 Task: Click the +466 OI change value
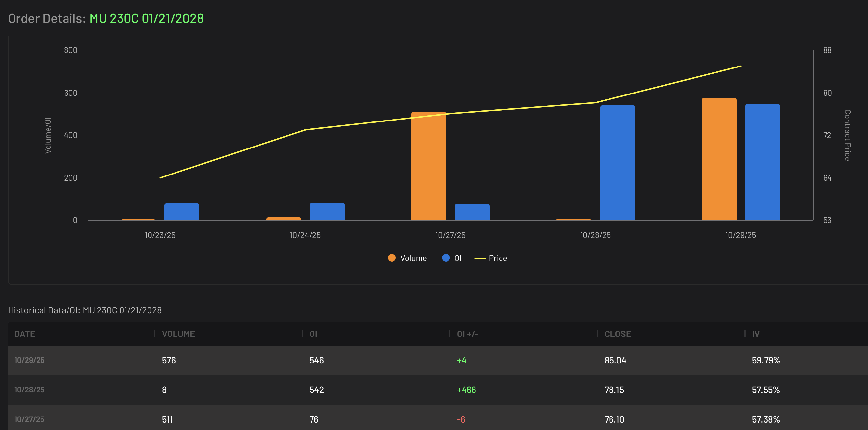[x=466, y=390]
